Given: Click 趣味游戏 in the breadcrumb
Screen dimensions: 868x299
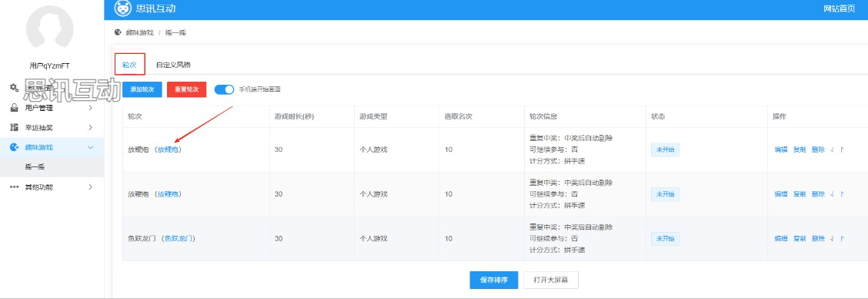Looking at the screenshot, I should coord(139,32).
